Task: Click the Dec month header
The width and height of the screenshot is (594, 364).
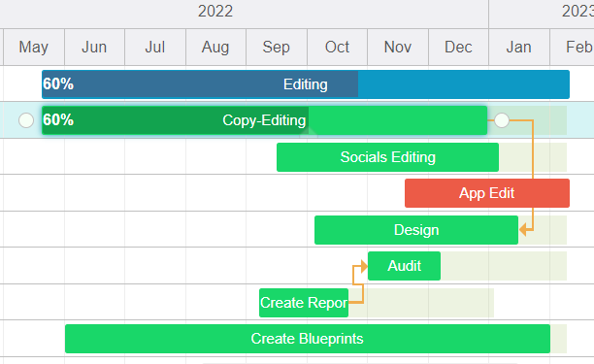Action: (x=458, y=47)
